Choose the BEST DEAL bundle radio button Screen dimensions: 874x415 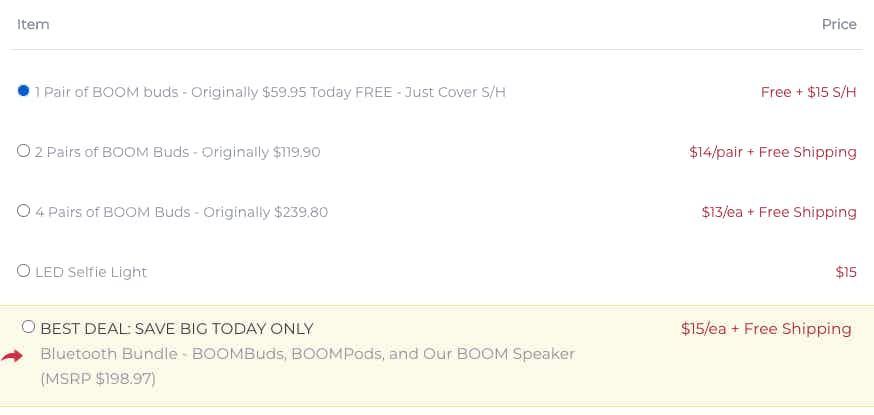(28, 327)
